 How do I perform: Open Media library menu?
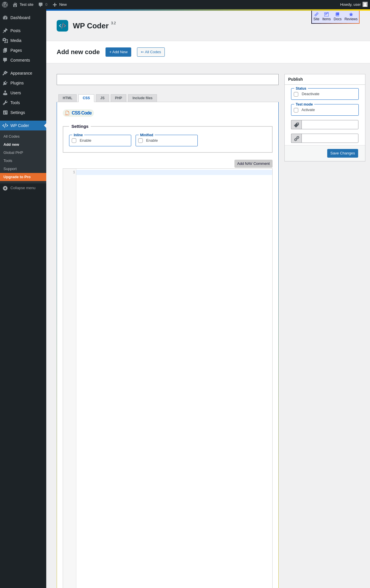[23, 40]
